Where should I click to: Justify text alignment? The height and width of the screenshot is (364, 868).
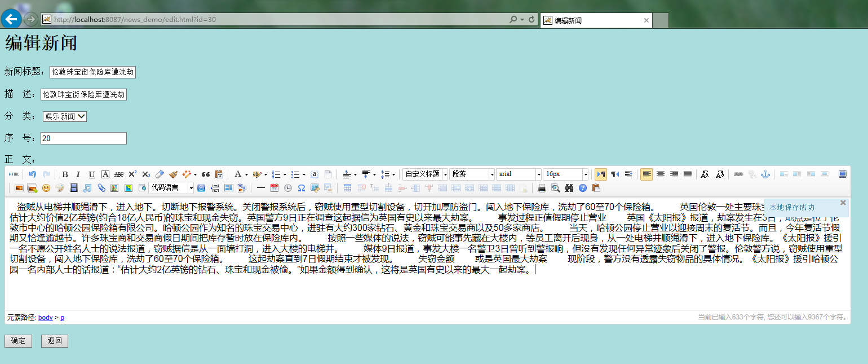pos(688,174)
